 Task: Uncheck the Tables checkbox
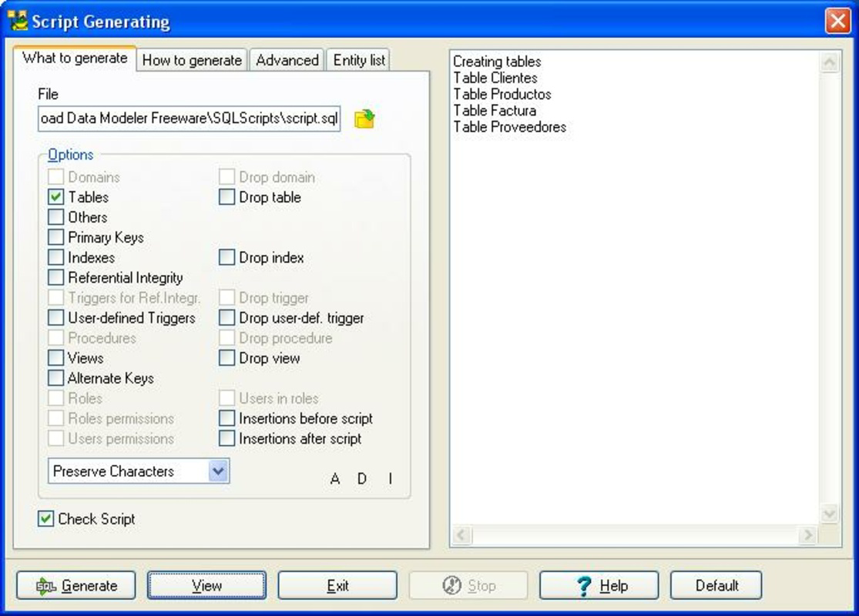tap(56, 197)
